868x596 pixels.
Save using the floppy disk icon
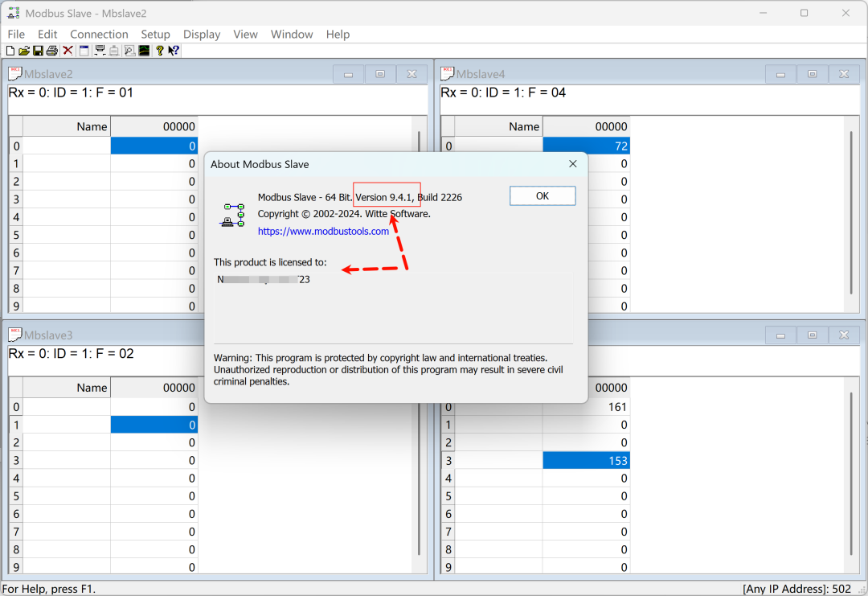(38, 51)
